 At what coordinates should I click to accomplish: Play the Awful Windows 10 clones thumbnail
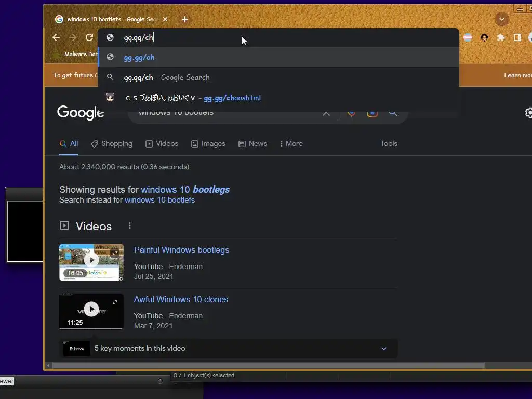[91, 311]
